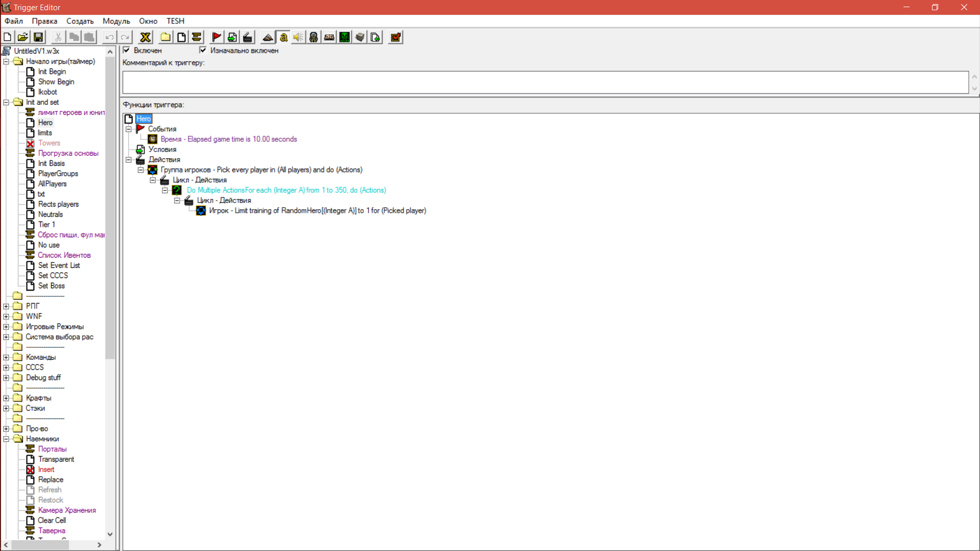Collapse the Наемники folder
This screenshot has height=551, width=980.
click(6, 439)
